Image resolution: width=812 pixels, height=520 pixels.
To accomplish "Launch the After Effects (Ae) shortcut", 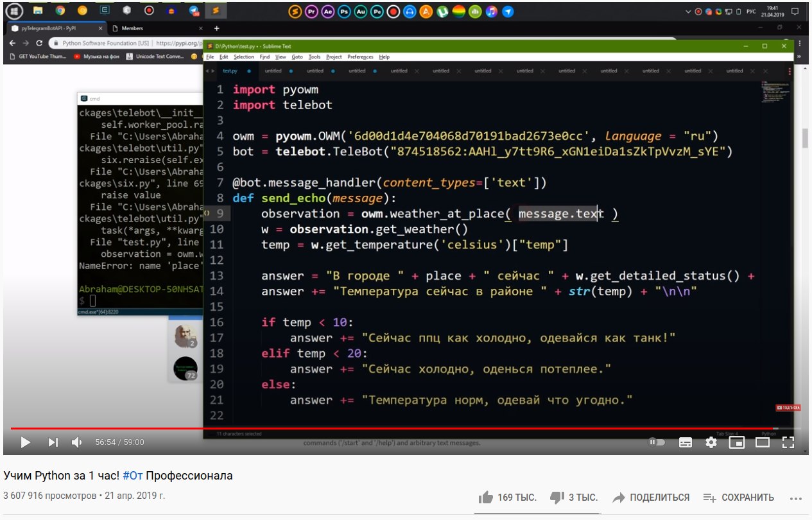I will point(328,11).
